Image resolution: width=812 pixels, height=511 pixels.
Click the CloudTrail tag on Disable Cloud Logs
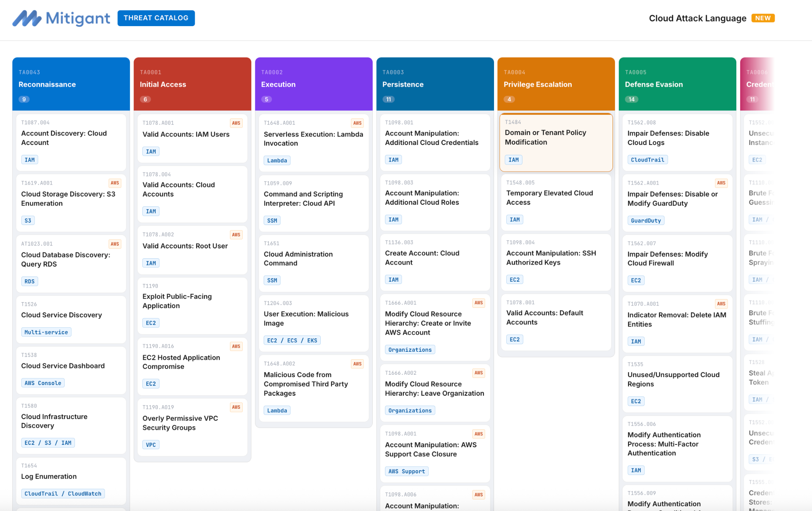tap(647, 160)
